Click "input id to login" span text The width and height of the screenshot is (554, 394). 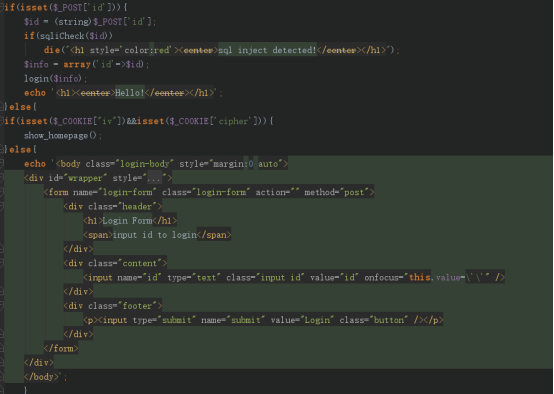155,235
